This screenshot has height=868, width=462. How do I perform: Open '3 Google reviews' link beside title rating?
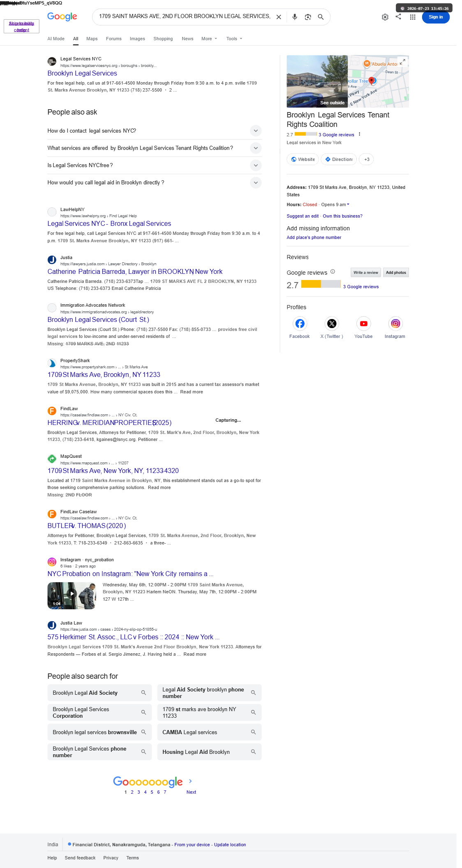pyautogui.click(x=336, y=135)
